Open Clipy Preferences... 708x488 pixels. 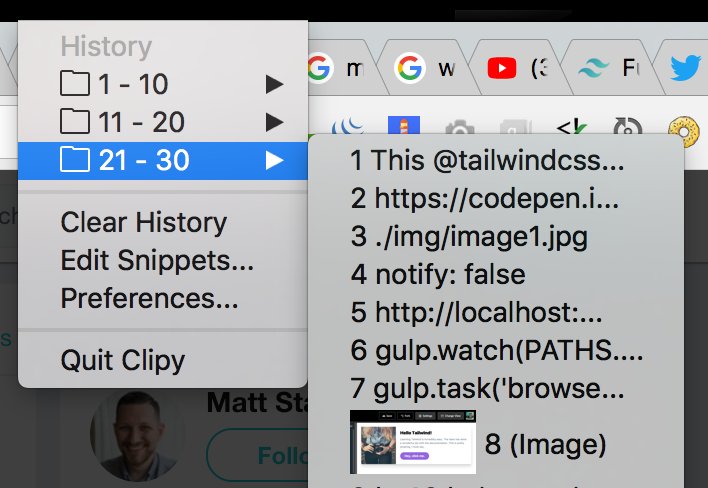pos(149,298)
